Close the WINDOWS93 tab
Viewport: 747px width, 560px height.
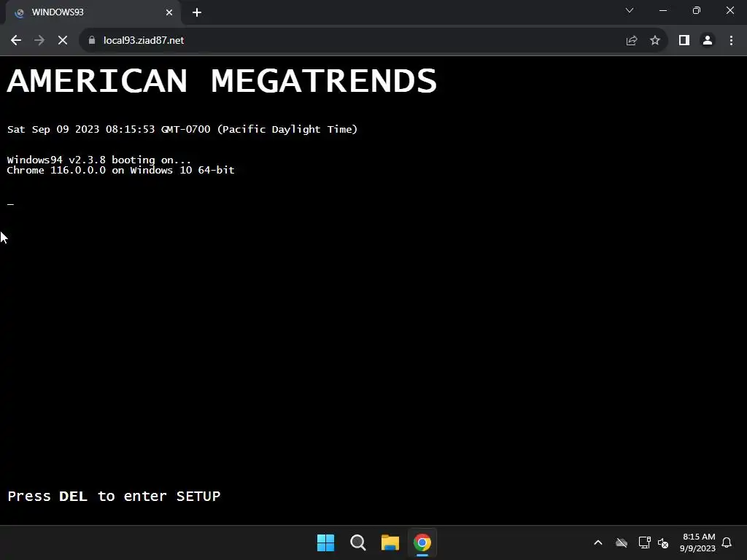pyautogui.click(x=169, y=12)
